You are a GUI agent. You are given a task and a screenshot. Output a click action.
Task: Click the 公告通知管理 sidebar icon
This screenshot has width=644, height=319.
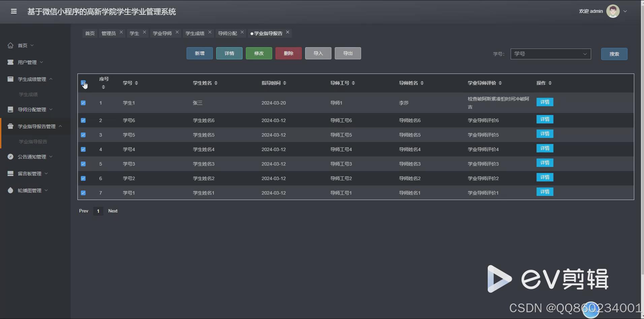point(10,156)
